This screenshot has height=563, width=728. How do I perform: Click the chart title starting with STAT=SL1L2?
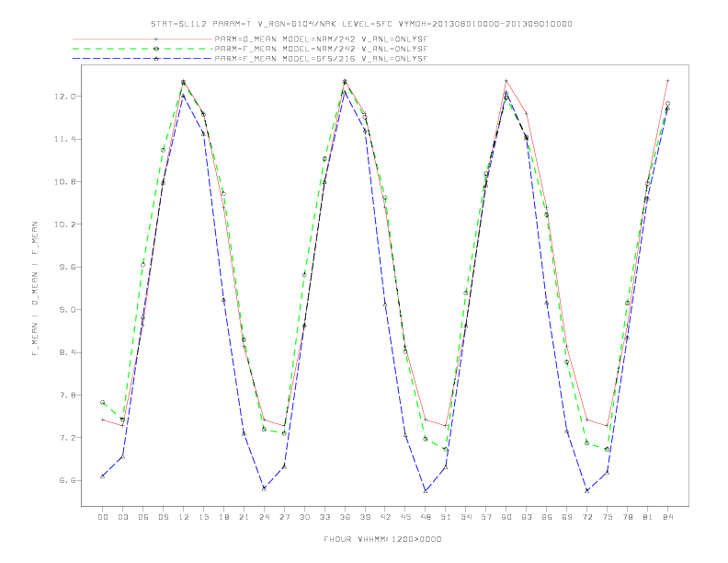tap(361, 24)
